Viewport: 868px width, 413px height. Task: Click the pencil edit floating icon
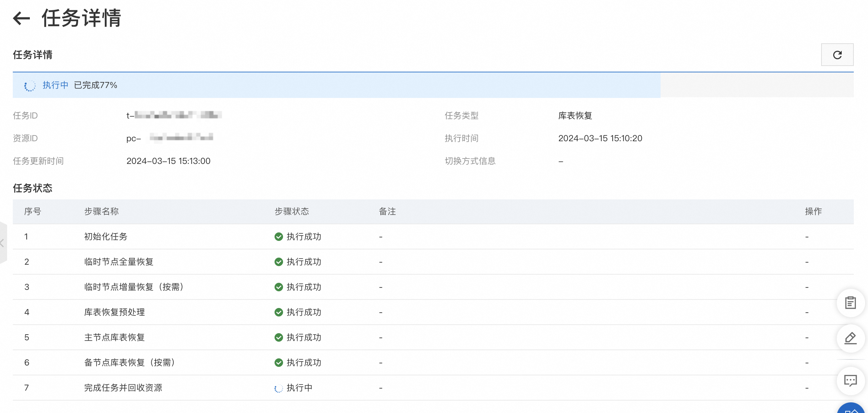(x=850, y=338)
